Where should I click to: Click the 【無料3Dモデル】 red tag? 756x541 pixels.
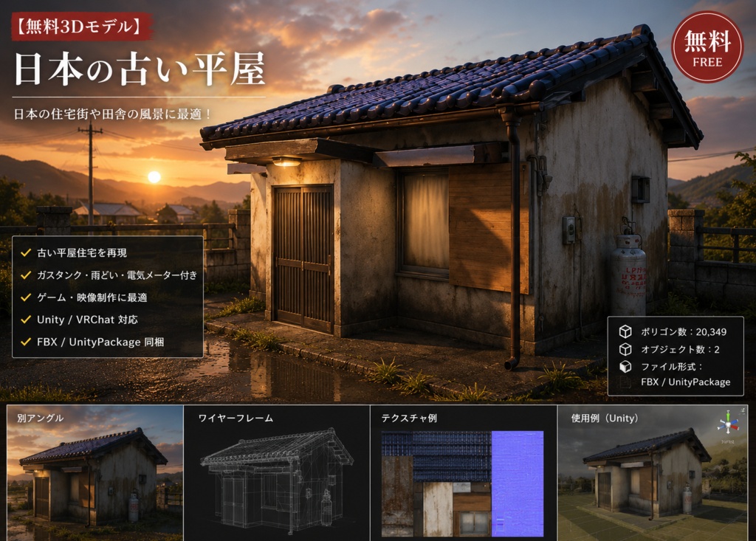click(x=81, y=26)
